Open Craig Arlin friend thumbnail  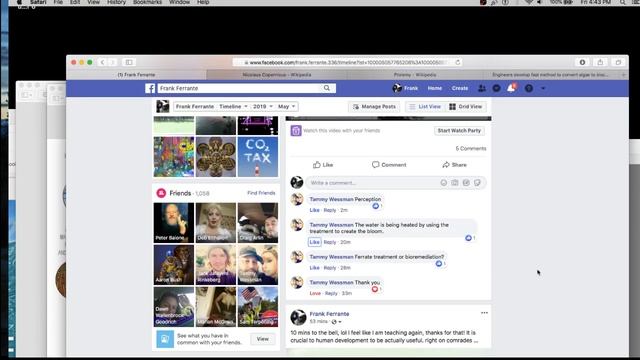(x=258, y=223)
